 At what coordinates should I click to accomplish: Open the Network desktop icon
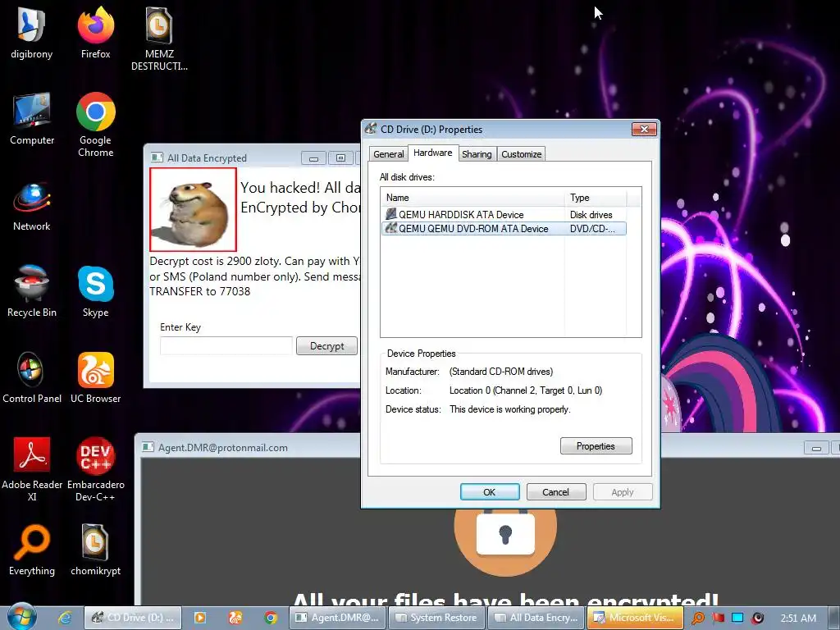[x=32, y=206]
